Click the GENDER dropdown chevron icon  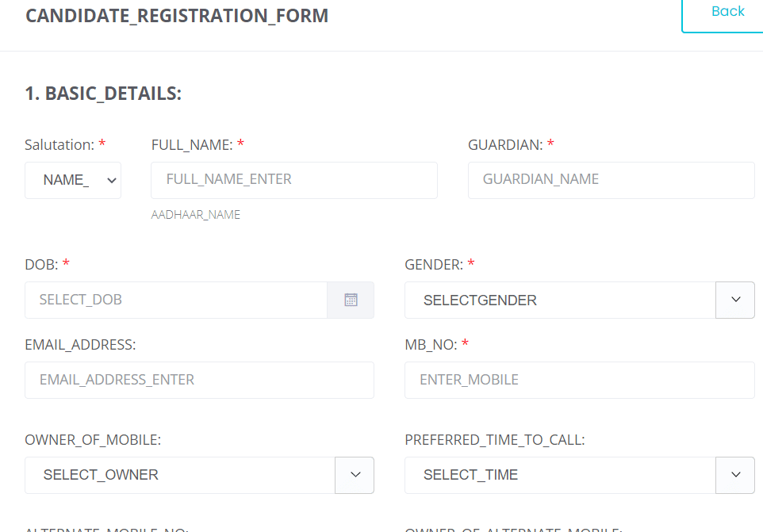(735, 300)
